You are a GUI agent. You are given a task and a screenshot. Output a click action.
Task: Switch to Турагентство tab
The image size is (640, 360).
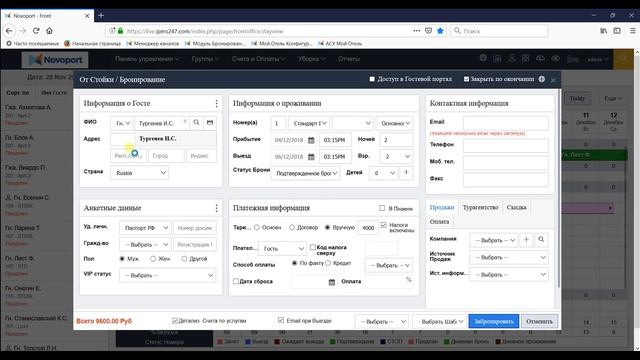(x=480, y=207)
